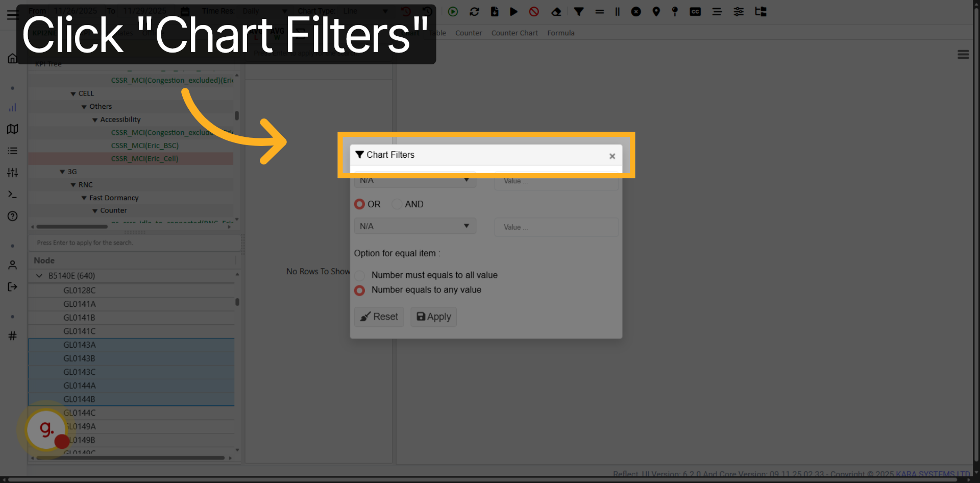Select the OR radio button
The height and width of the screenshot is (483, 980).
pyautogui.click(x=359, y=204)
